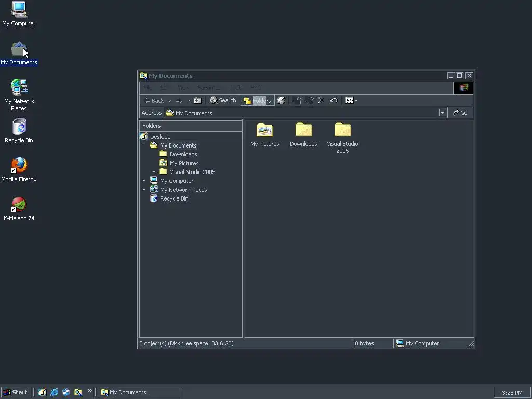This screenshot has height=399, width=532.
Task: Collapse the My Documents tree node
Action: point(144,145)
